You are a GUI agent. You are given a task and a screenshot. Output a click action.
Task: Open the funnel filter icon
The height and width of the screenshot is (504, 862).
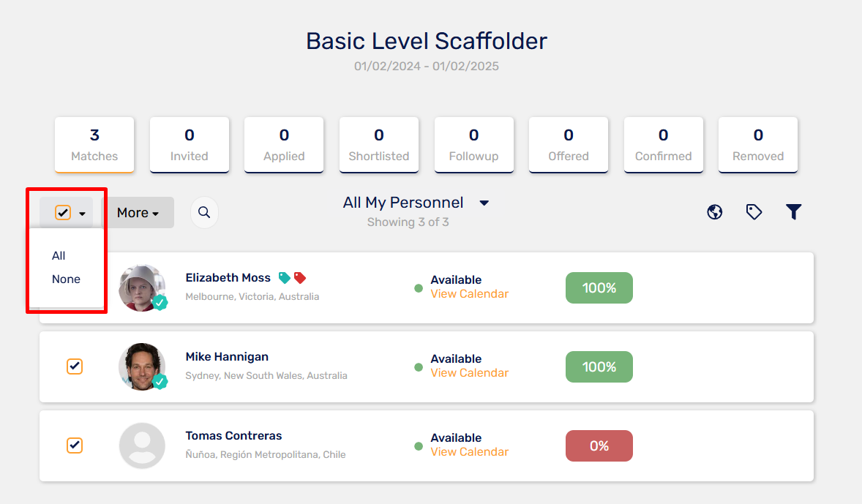pos(793,211)
